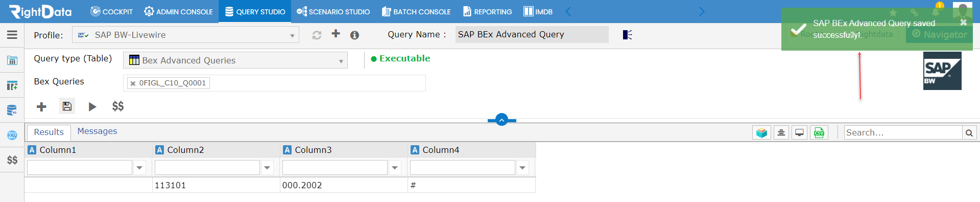Click the sigma function sidebar icon

click(x=12, y=135)
